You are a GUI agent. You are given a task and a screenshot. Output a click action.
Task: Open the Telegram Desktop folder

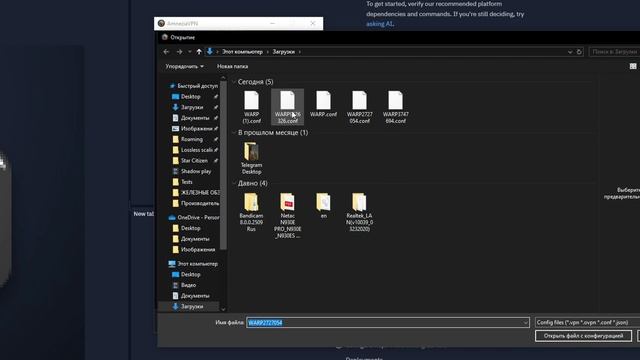pos(251,158)
